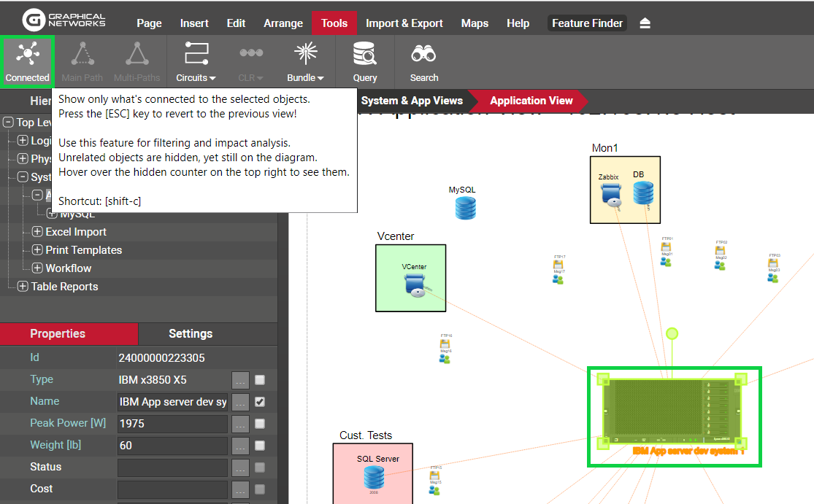Toggle the checkbox next to Name field

260,402
